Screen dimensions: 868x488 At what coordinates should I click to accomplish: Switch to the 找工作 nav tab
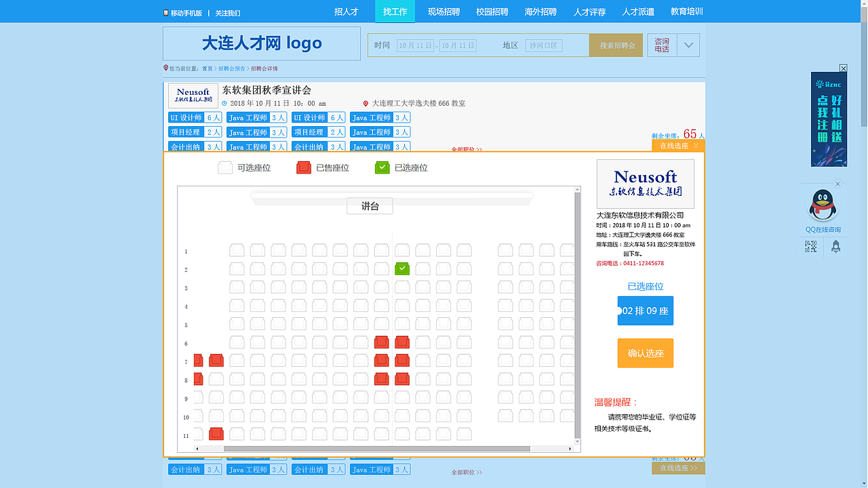point(395,12)
